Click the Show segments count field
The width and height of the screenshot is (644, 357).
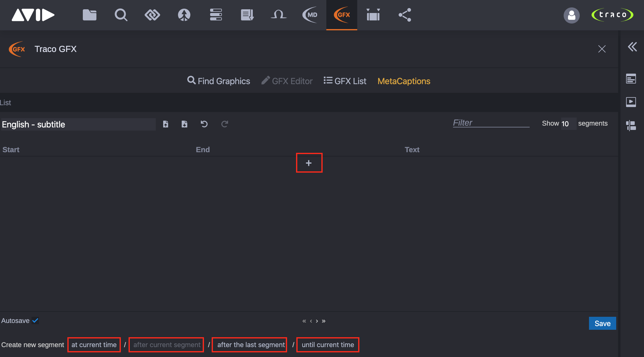(x=568, y=124)
